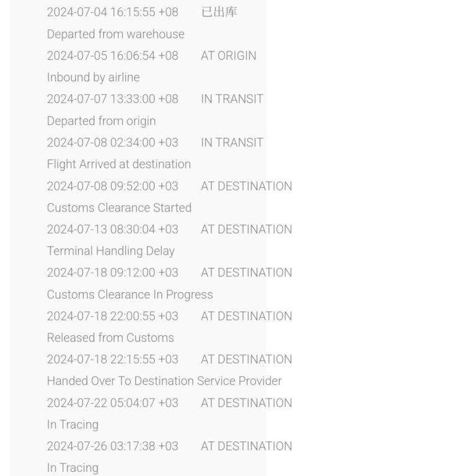The width and height of the screenshot is (476, 476).
Task: Select the "Departed from warehouse" entry
Action: coord(115,34)
